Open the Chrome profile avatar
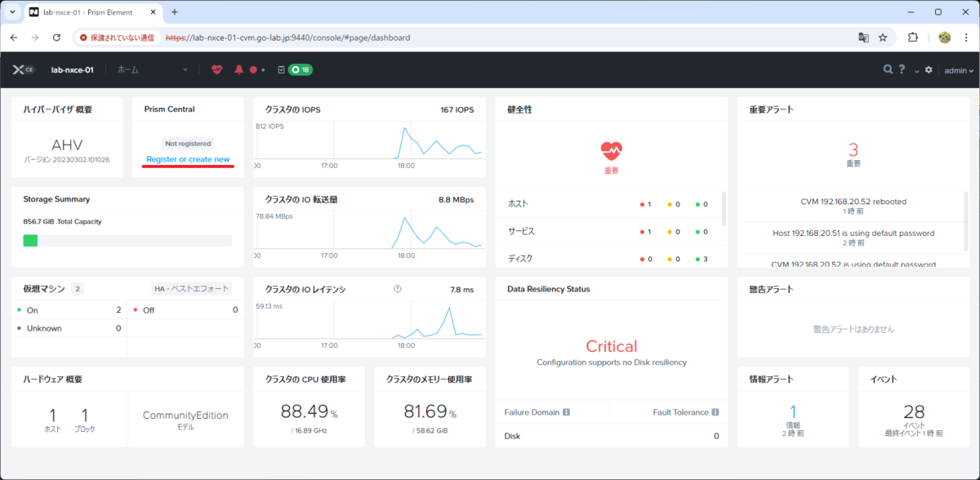Viewport: 980px width, 480px height. [x=944, y=38]
